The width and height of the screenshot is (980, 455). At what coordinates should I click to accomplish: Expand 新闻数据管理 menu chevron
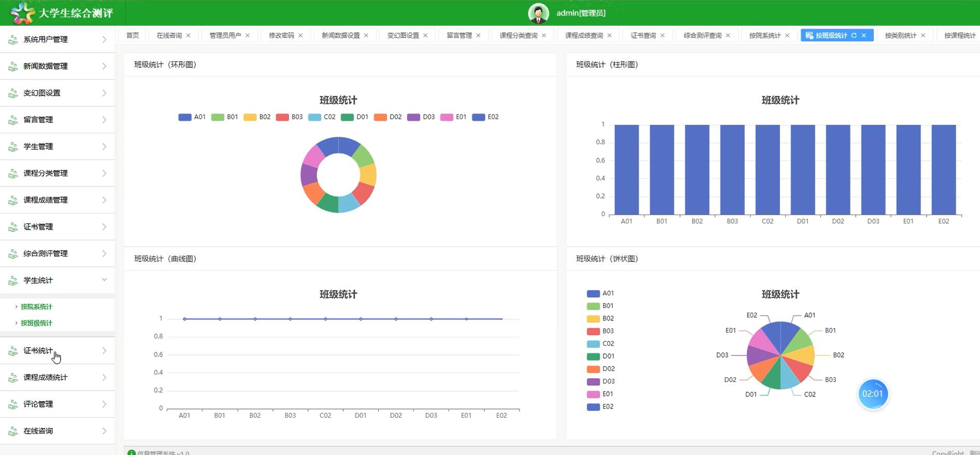[x=104, y=66]
